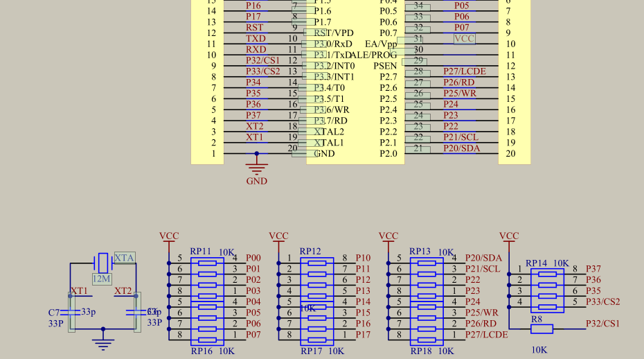Click the VCC net label at EA/Vpp
Image resolution: width=644 pixels, height=359 pixels.
click(465, 39)
